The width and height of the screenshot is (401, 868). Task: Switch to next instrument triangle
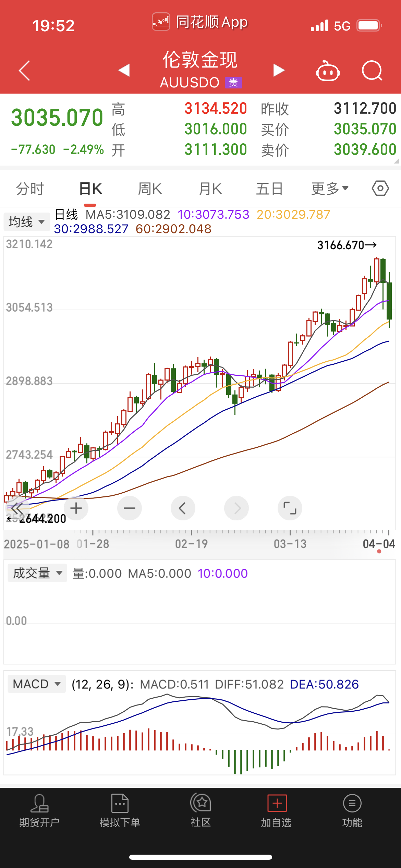click(279, 70)
